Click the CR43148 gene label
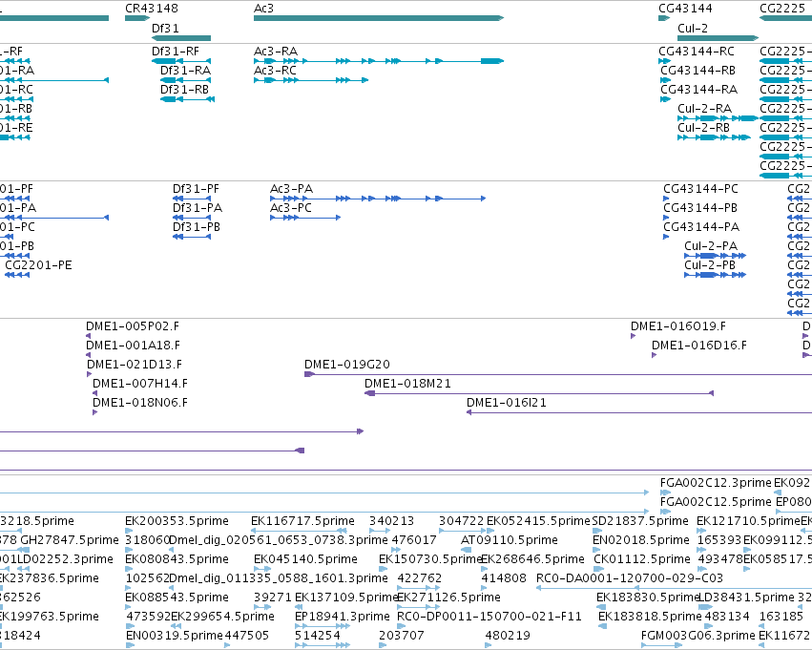 (x=151, y=9)
